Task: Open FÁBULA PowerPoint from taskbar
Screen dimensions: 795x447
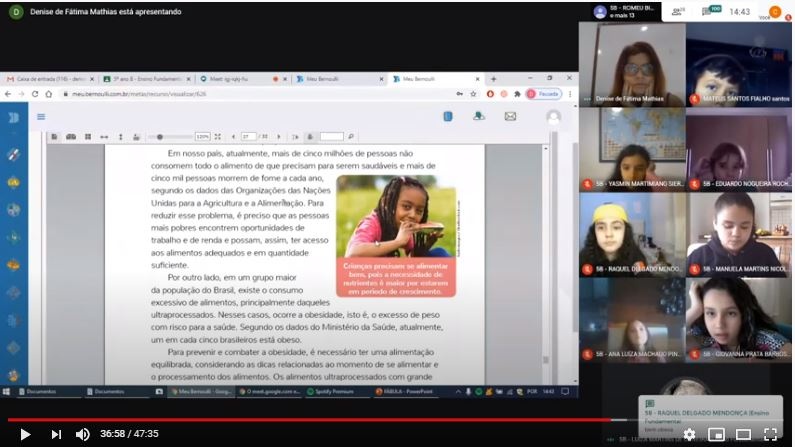Action: pyautogui.click(x=404, y=391)
